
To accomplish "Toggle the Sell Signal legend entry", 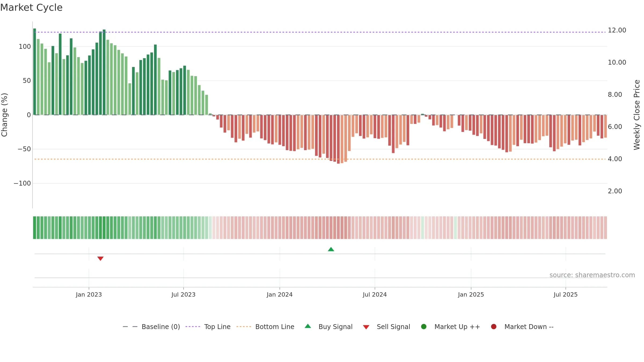I will pos(386,327).
